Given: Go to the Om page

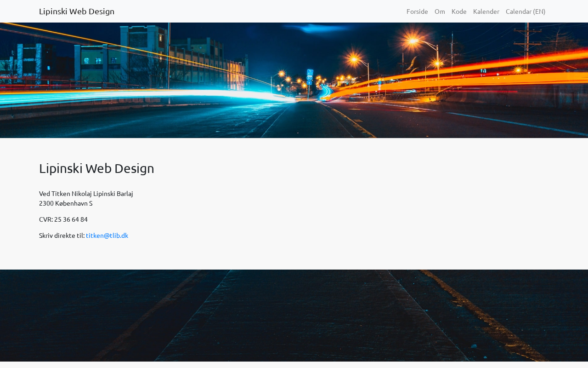Looking at the screenshot, I should [x=440, y=11].
